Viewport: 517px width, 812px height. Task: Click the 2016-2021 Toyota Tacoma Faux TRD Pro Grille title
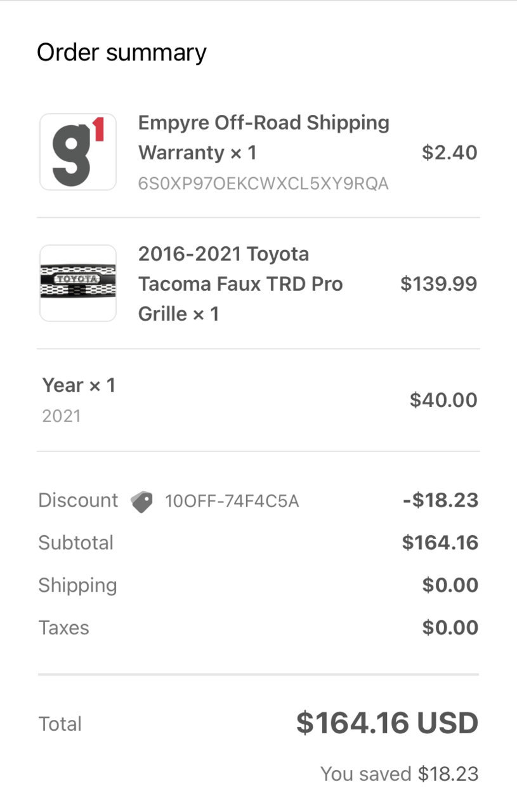tap(240, 283)
